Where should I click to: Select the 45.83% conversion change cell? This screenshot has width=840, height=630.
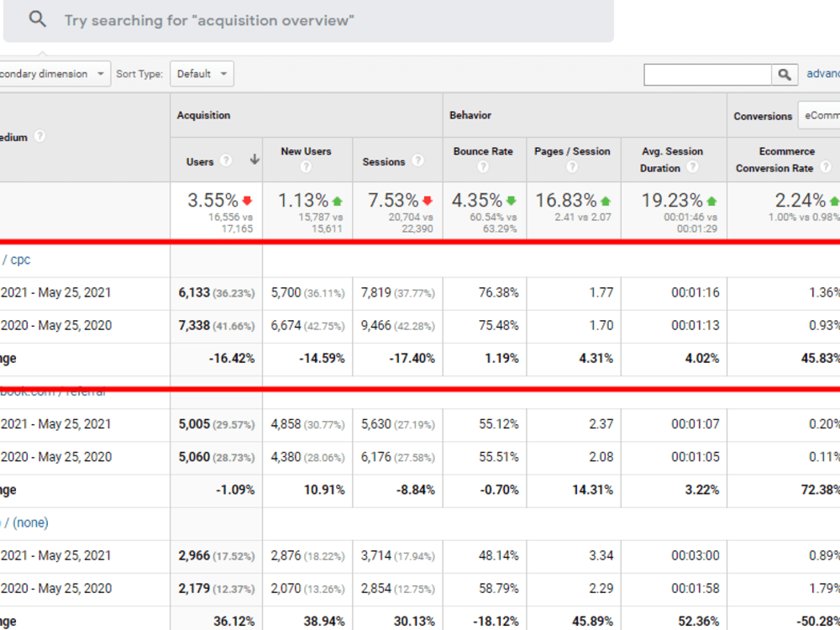pos(783,359)
